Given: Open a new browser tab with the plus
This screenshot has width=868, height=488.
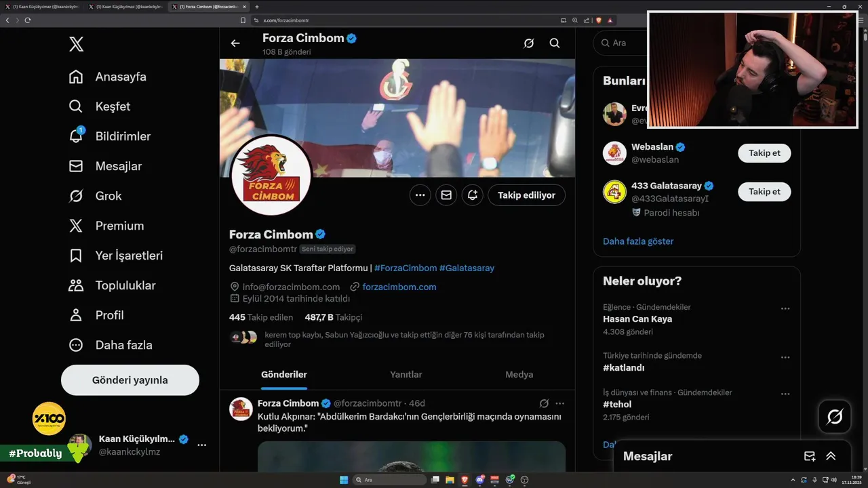Looking at the screenshot, I should [257, 7].
